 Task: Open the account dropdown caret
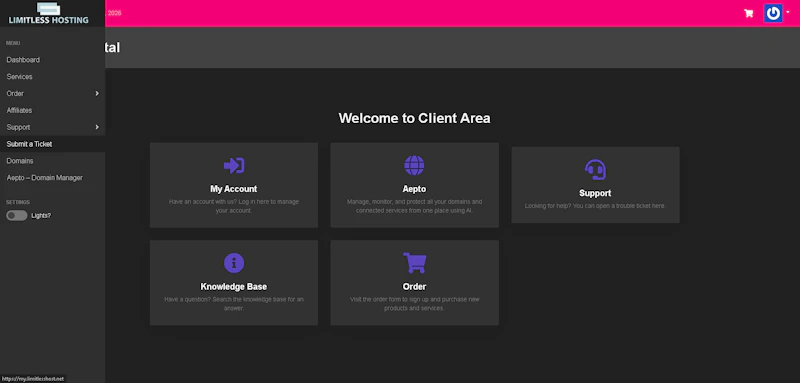pos(788,12)
